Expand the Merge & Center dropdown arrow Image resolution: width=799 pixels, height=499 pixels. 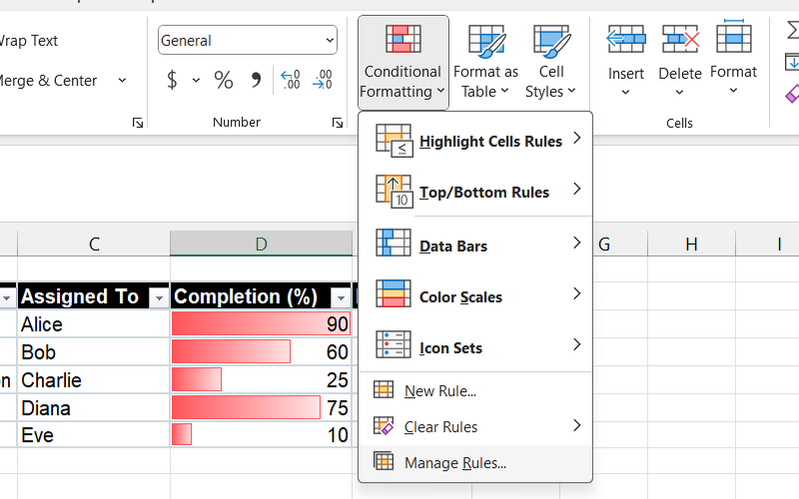click(x=122, y=81)
